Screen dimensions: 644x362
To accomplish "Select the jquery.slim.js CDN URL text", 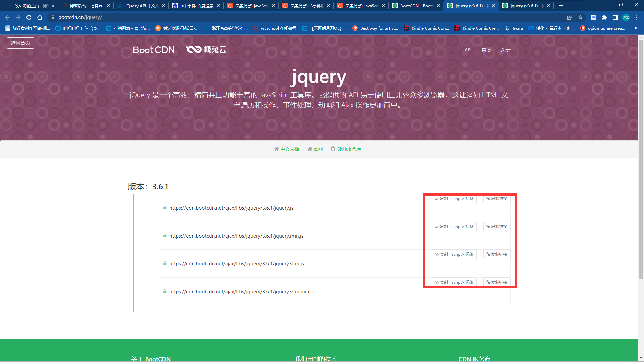I will (236, 264).
